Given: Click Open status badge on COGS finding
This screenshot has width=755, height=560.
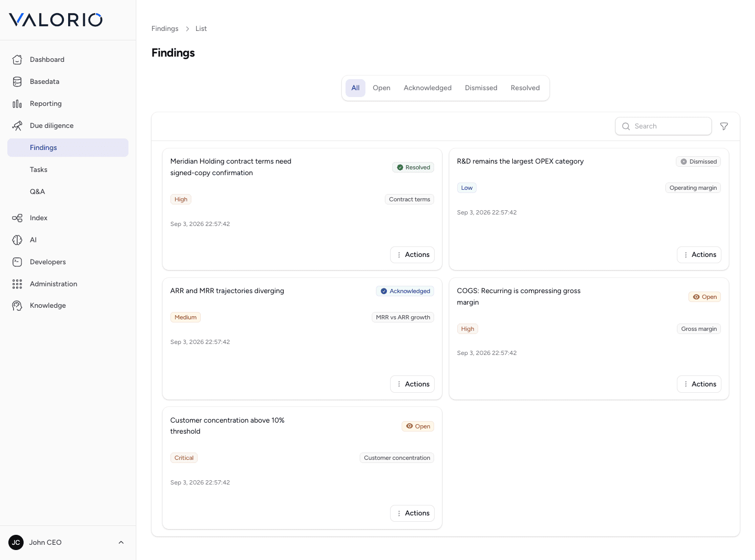Looking at the screenshot, I should (705, 297).
